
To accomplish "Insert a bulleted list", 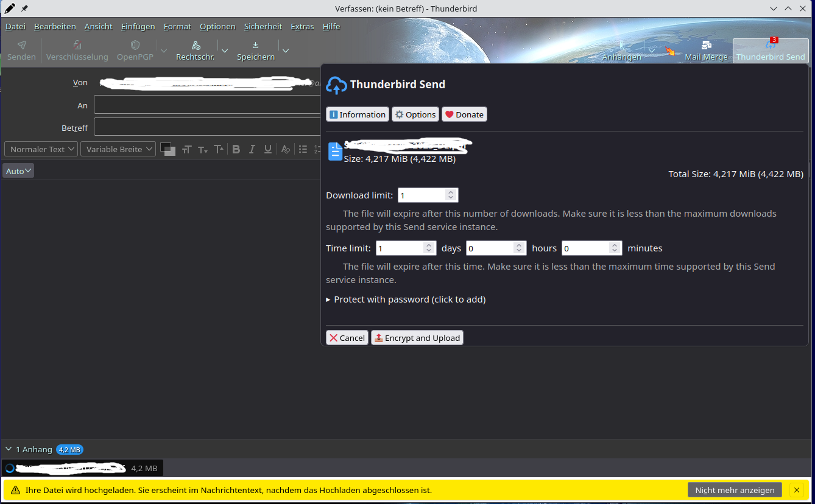I will click(x=303, y=149).
